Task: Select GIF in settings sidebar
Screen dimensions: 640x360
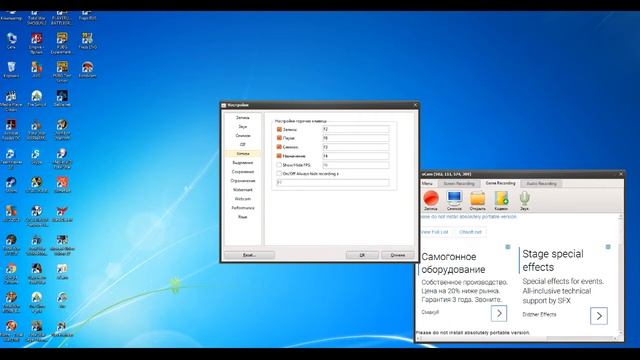Action: [242, 144]
